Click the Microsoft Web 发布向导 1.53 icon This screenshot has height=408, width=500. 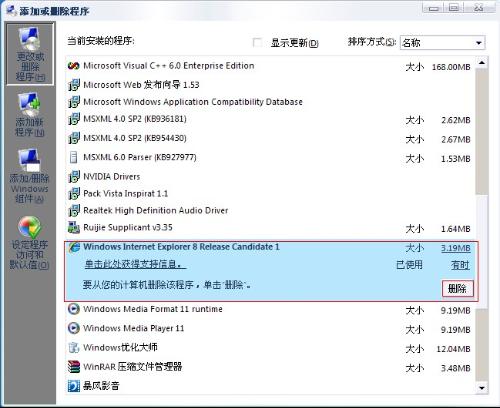(74, 85)
